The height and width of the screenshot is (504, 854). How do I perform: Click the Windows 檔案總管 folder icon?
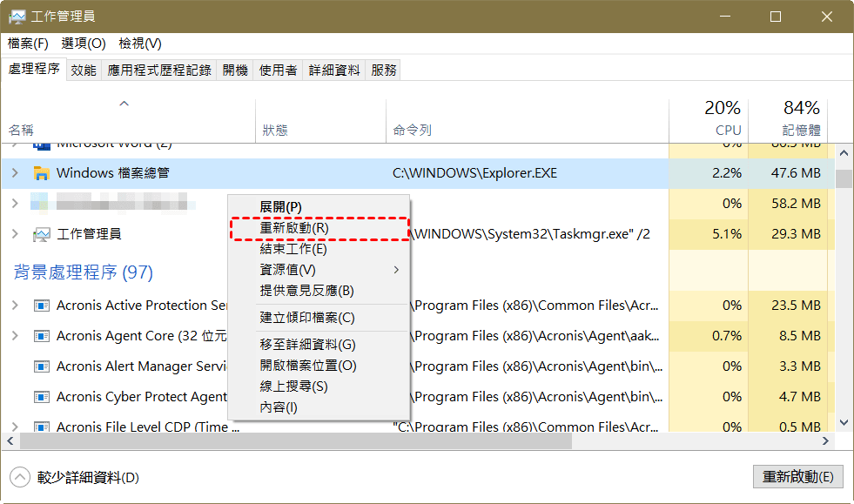click(x=42, y=173)
